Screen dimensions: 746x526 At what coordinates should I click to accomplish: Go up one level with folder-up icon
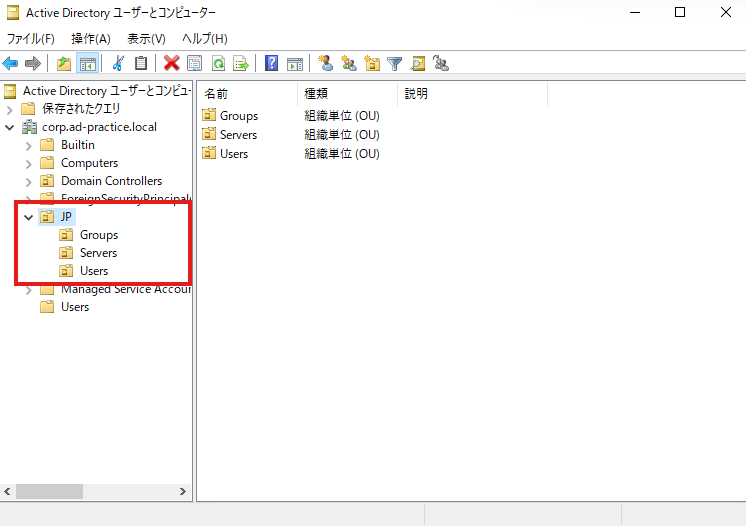click(x=64, y=63)
